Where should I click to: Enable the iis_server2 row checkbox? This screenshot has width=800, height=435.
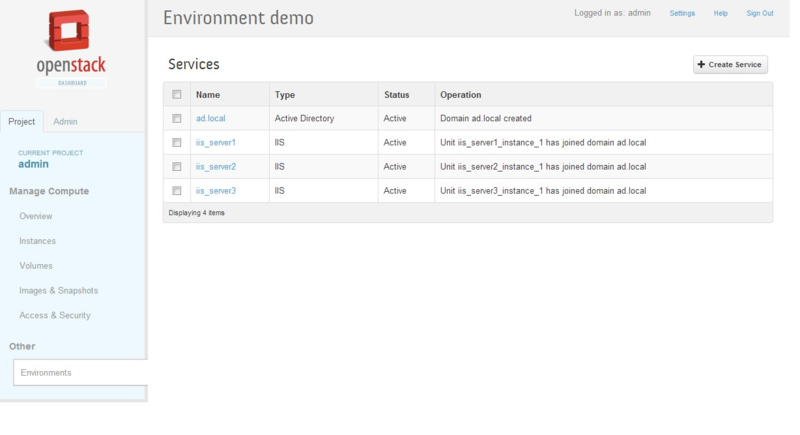[177, 166]
